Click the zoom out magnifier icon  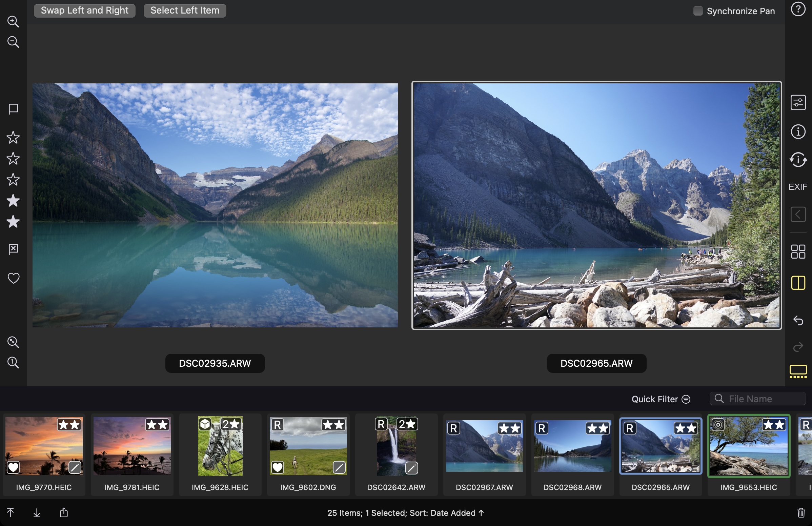click(x=13, y=42)
